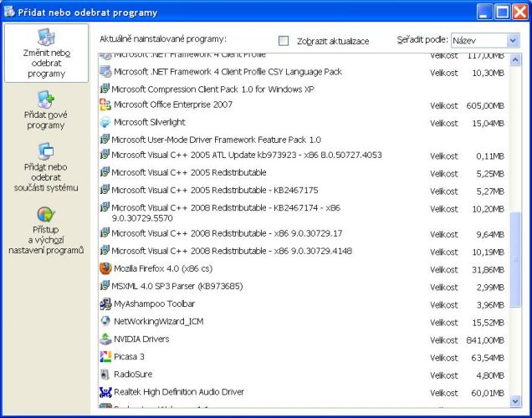
Task: Click the 31,86MB size value
Action: coord(488,270)
